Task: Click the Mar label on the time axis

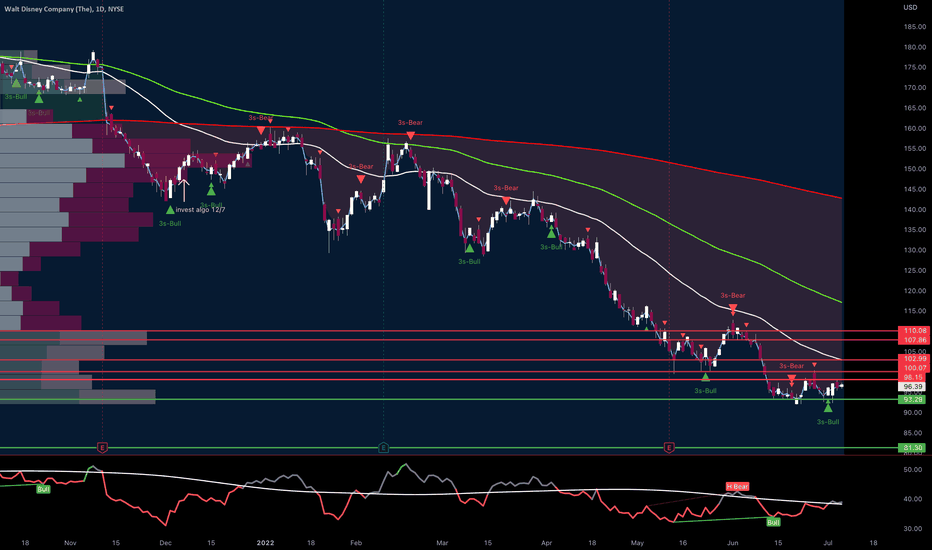Action: click(x=442, y=543)
